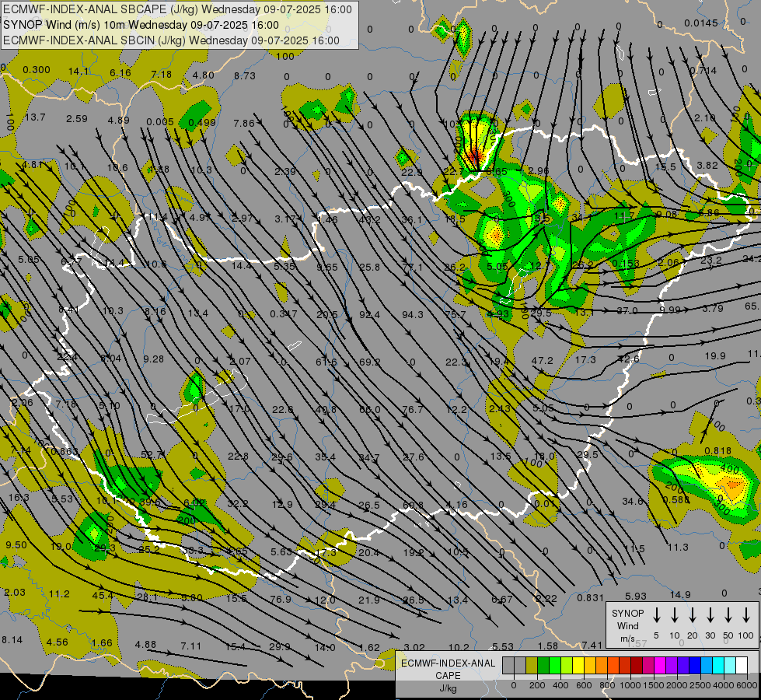Click the 6000 tick label on CAPE scale
This screenshot has height=700, width=761.
click(746, 685)
